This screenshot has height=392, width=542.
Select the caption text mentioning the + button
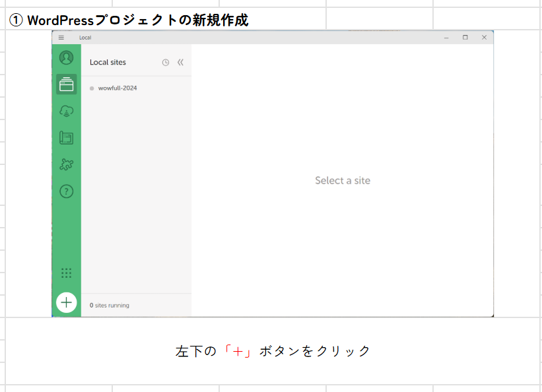point(271,350)
